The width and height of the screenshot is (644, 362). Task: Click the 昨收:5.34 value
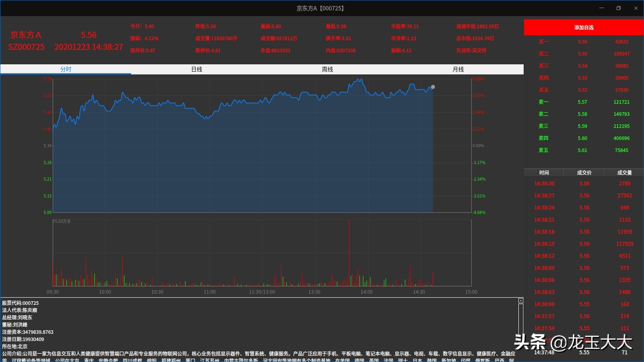tap(205, 26)
